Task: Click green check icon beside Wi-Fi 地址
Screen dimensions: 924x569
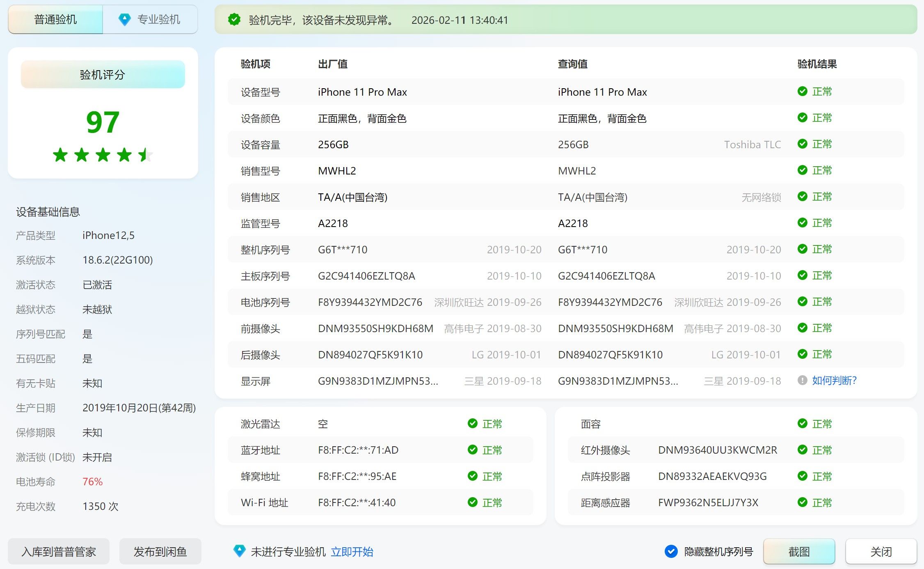Action: pyautogui.click(x=472, y=502)
